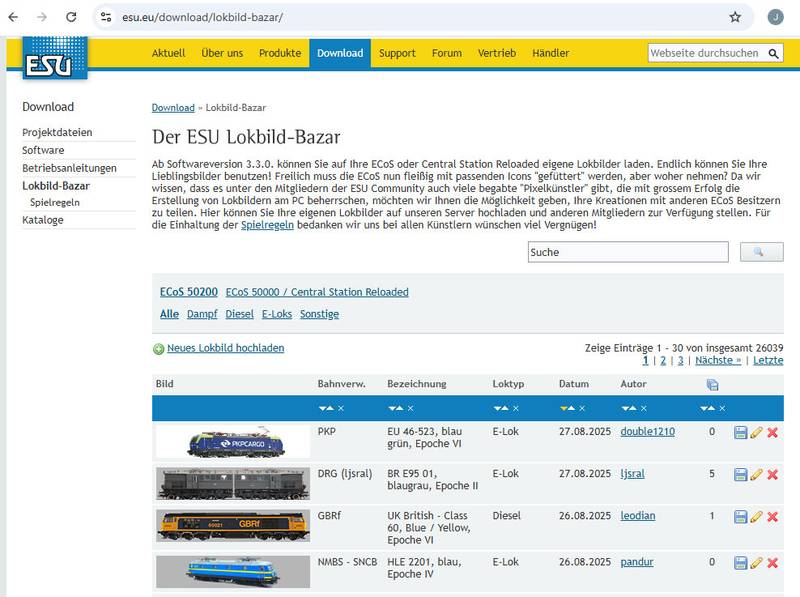Open site information icon beside the URL
The width and height of the screenshot is (800, 597).
pos(106,17)
